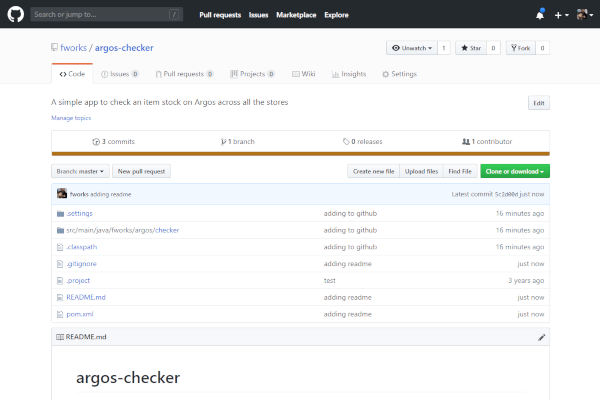Screen dimensions: 600x400
Task: Click the language color bar
Action: click(300, 153)
